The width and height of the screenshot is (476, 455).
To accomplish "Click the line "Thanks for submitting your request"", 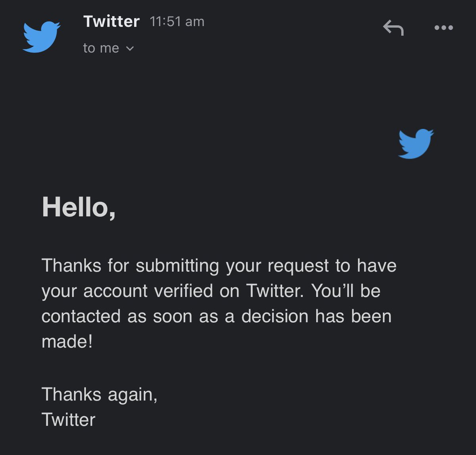I will [219, 266].
